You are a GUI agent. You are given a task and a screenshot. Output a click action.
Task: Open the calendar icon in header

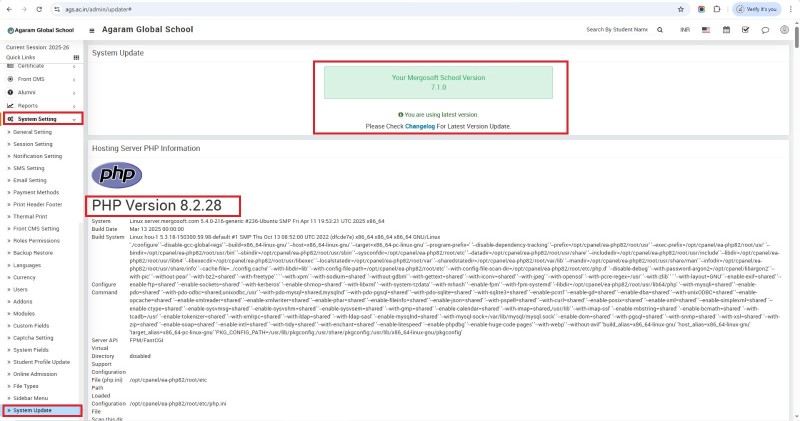726,30
